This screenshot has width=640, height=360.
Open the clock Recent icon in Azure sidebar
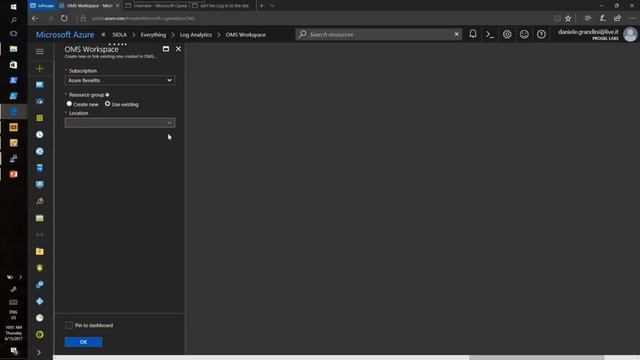(x=40, y=135)
